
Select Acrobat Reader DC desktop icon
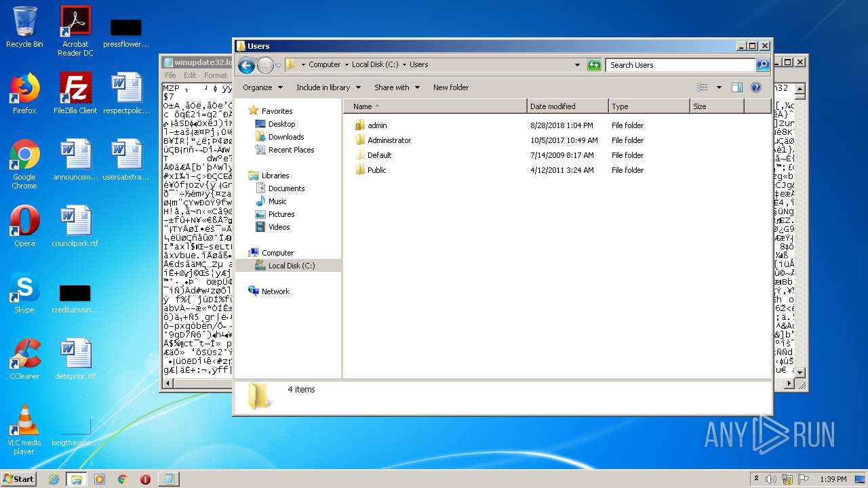[x=75, y=31]
